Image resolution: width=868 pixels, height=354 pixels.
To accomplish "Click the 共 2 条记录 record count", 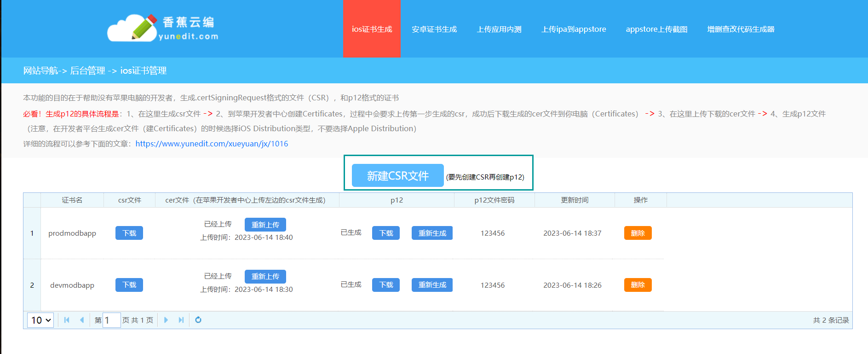I will pos(831,320).
